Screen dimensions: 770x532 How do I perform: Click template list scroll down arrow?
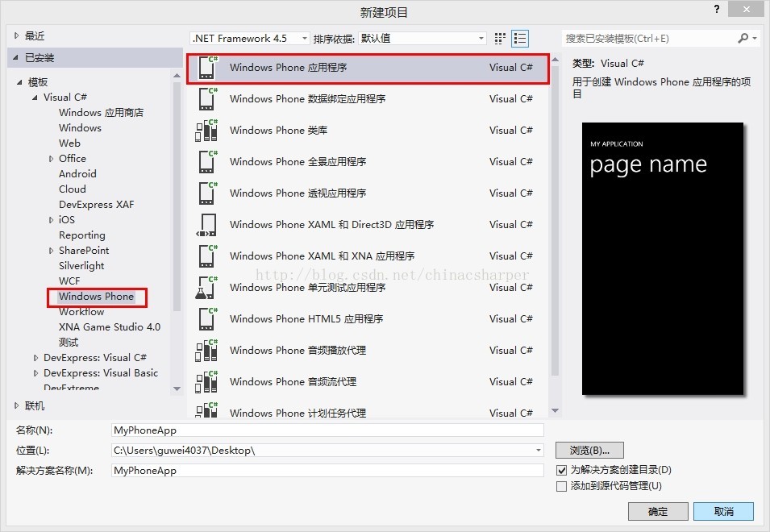pos(556,410)
